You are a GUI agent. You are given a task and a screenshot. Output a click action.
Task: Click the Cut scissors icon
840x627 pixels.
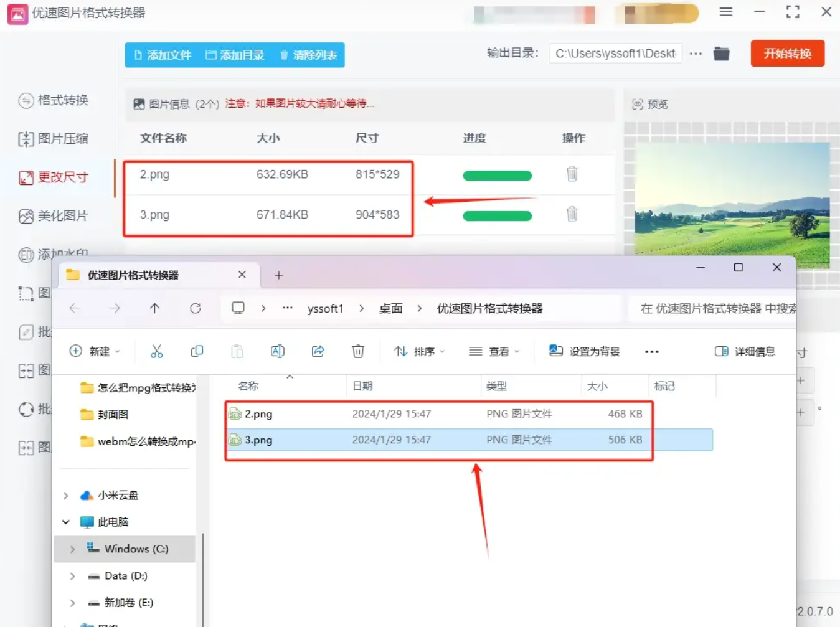click(x=156, y=351)
